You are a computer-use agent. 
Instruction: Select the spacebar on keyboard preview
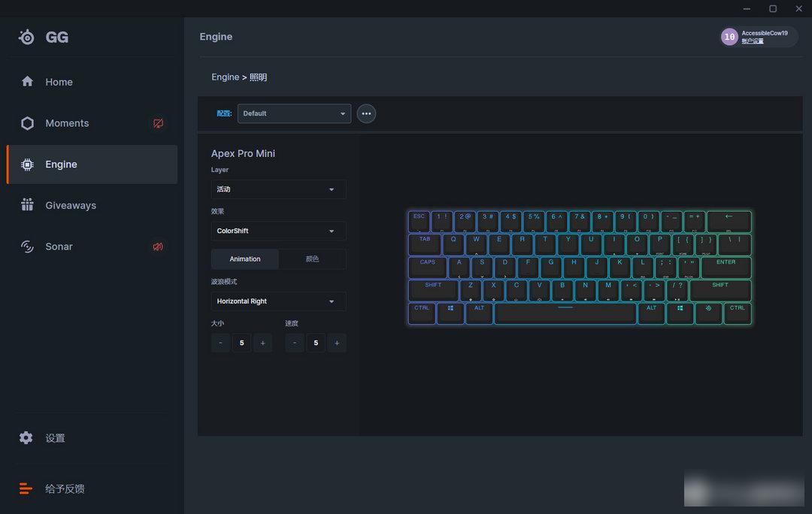tap(565, 313)
